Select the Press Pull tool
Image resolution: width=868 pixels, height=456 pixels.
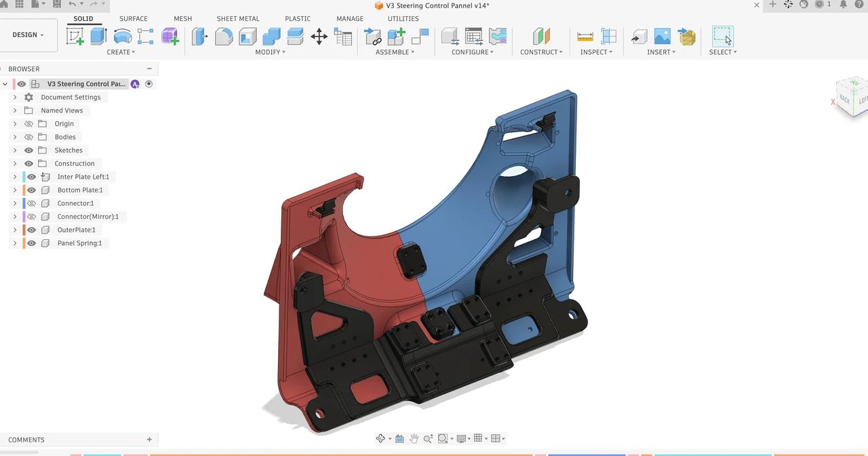point(199,37)
